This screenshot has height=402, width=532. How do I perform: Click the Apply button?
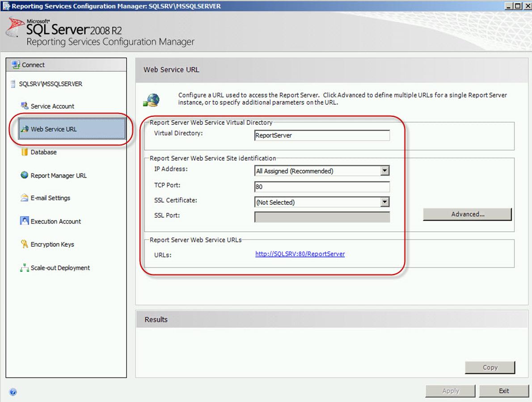(450, 391)
